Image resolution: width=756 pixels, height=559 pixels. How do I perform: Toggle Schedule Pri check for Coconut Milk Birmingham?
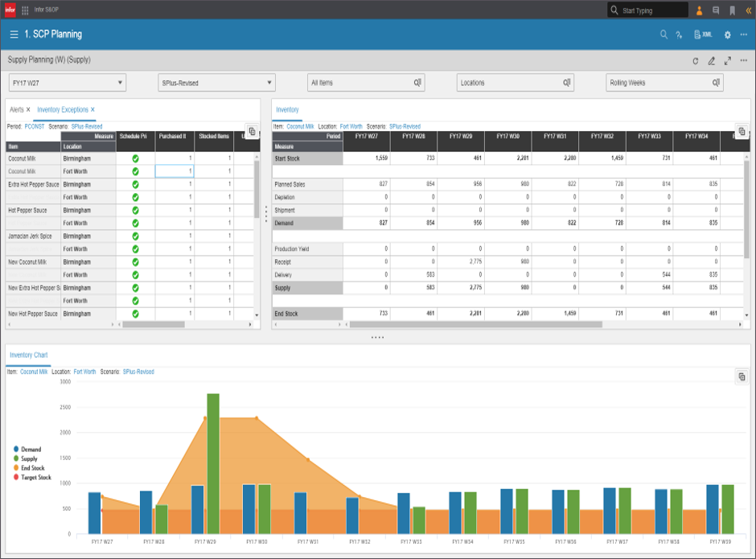pyautogui.click(x=135, y=159)
